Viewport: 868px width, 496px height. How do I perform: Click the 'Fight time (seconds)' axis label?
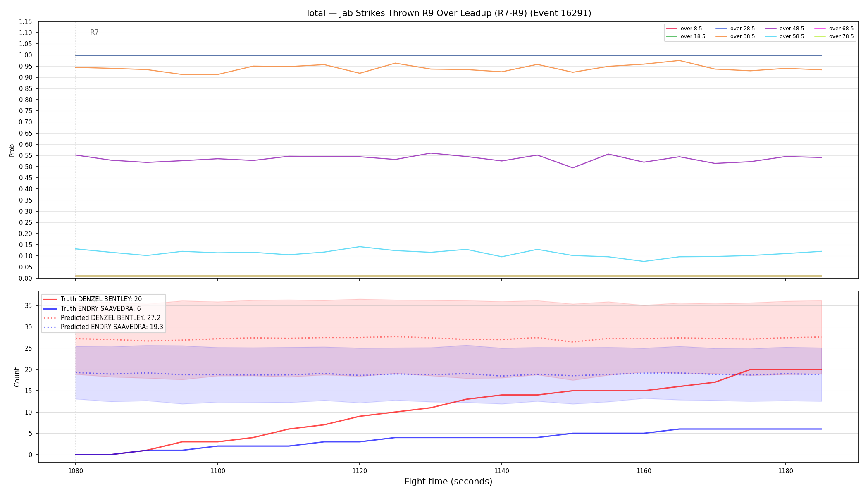(x=448, y=482)
